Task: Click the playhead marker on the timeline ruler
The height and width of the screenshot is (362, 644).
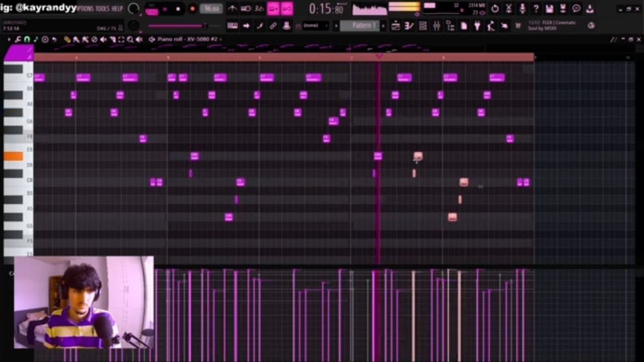Action: [x=379, y=56]
